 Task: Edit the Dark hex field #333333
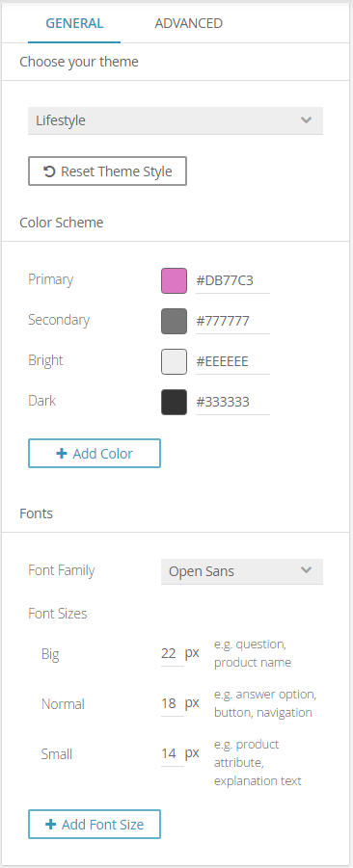coord(232,402)
